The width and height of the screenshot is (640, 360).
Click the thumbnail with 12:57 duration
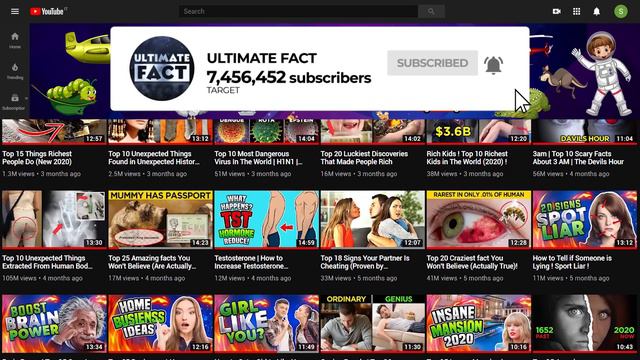[x=54, y=131]
